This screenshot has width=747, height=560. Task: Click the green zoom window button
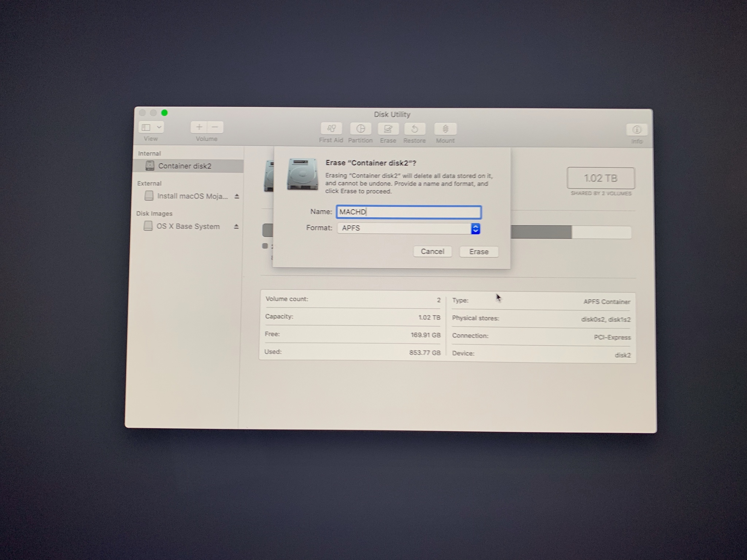(x=165, y=113)
